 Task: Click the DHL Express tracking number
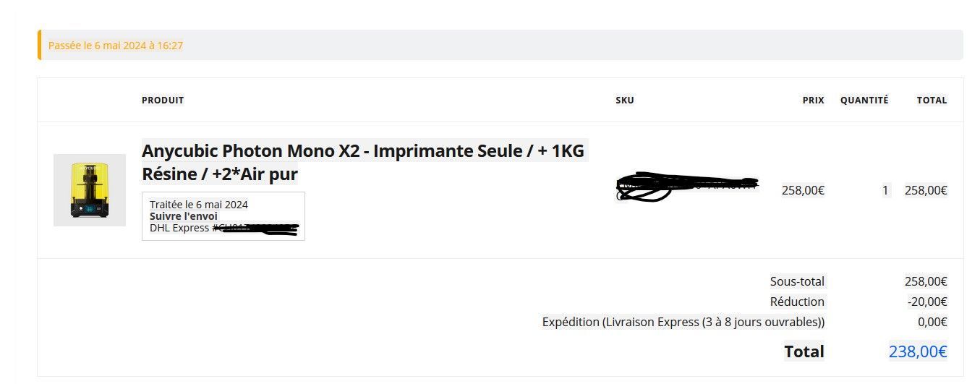[x=257, y=229]
